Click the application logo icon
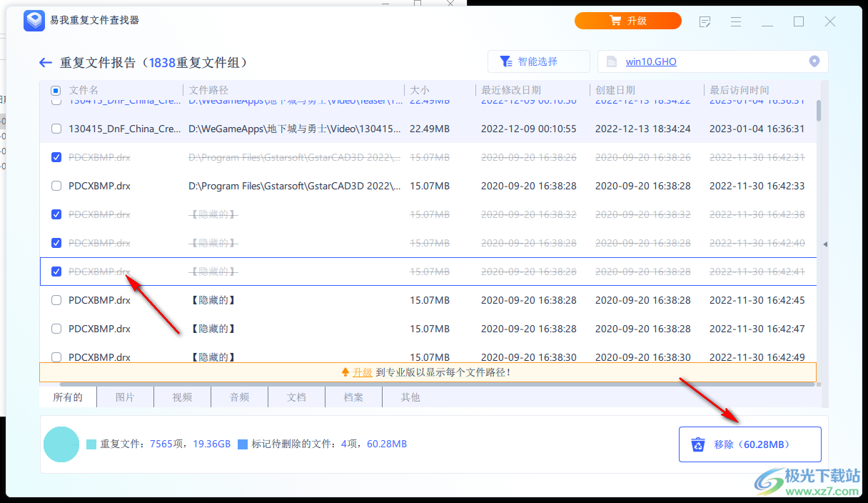The height and width of the screenshot is (503, 868). coord(34,21)
